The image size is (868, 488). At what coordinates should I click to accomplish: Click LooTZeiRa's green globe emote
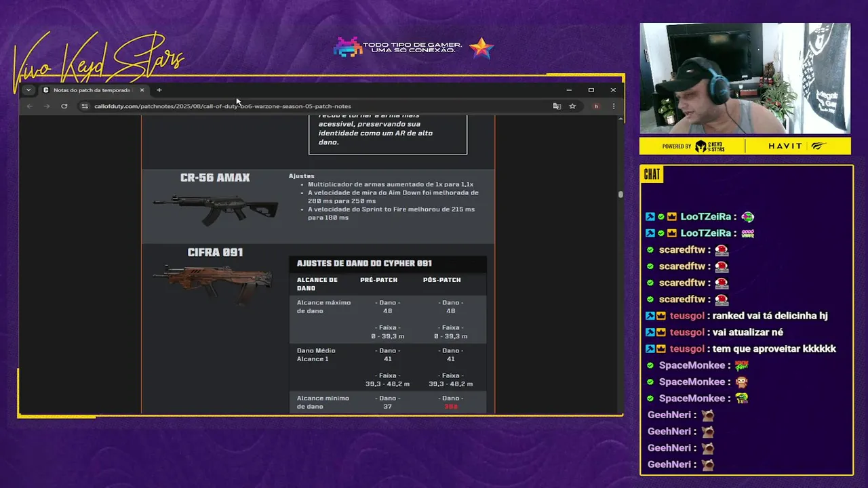tap(747, 217)
